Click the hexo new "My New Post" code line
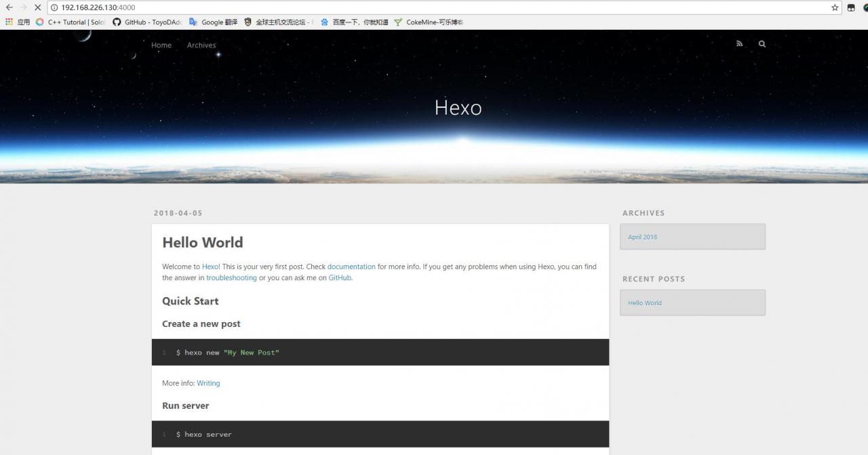The image size is (868, 455). click(228, 353)
